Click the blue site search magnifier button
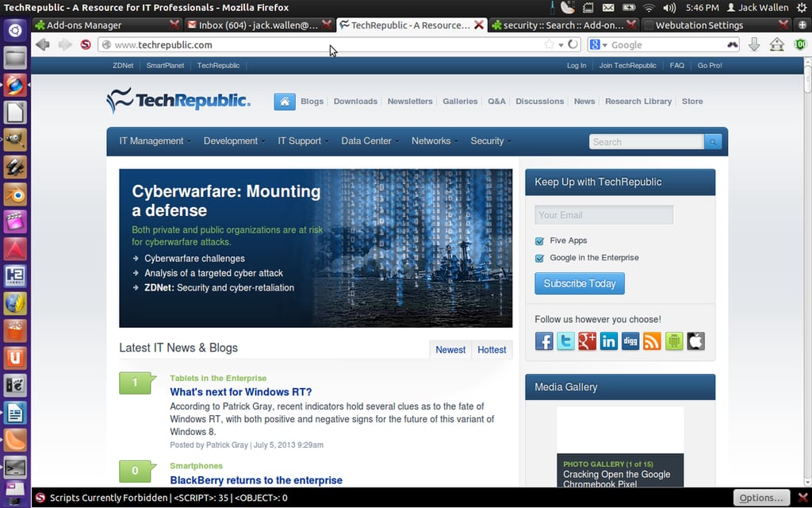The height and width of the screenshot is (508, 812). (713, 141)
